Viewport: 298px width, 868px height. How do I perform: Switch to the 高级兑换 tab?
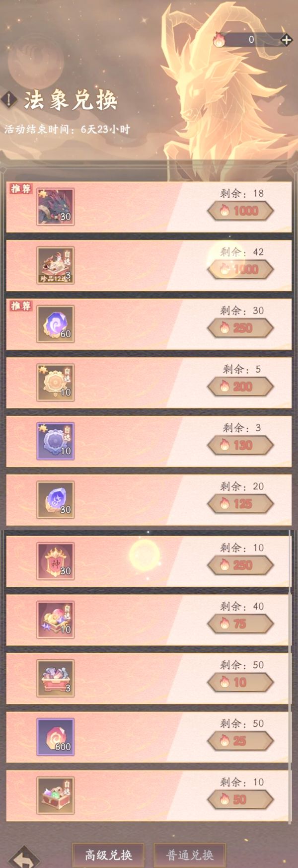108,855
